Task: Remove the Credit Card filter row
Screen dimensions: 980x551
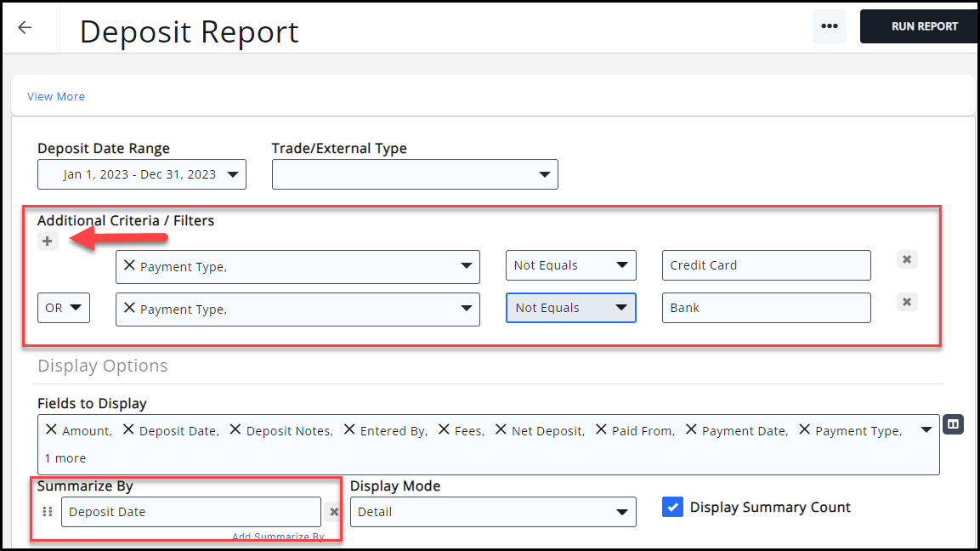Action: point(907,259)
